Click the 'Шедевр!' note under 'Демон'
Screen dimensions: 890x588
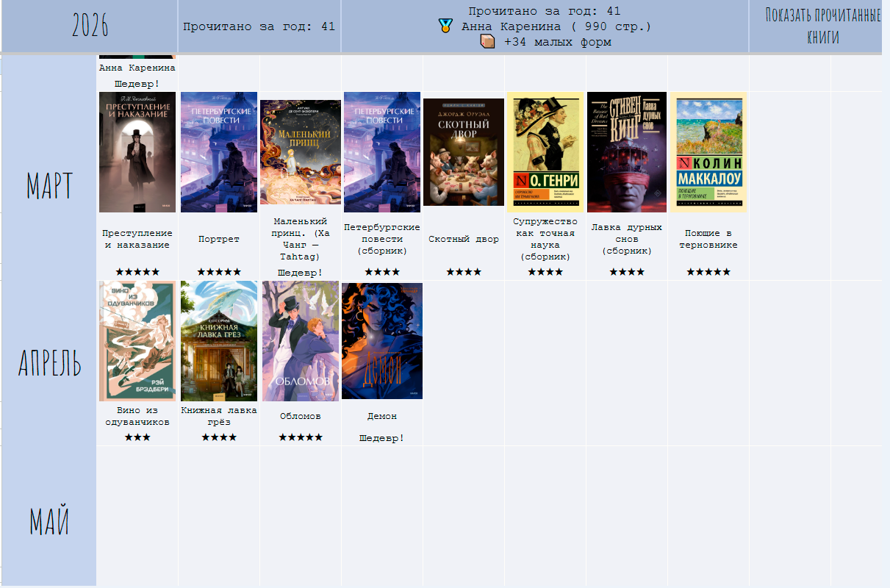click(382, 438)
